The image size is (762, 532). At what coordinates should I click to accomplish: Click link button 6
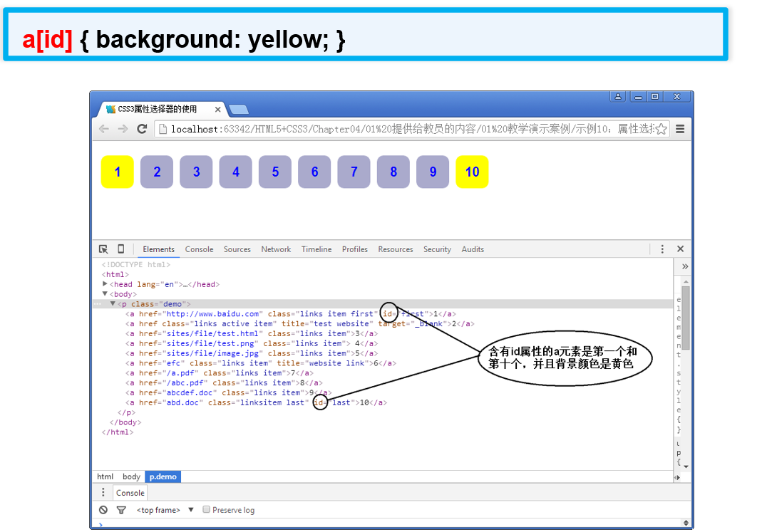coord(314,172)
